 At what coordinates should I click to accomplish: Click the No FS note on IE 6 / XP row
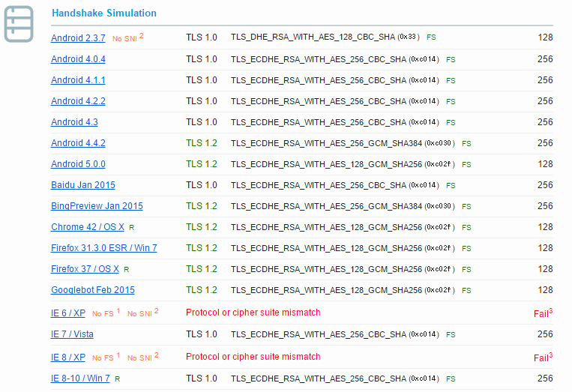[x=106, y=313]
